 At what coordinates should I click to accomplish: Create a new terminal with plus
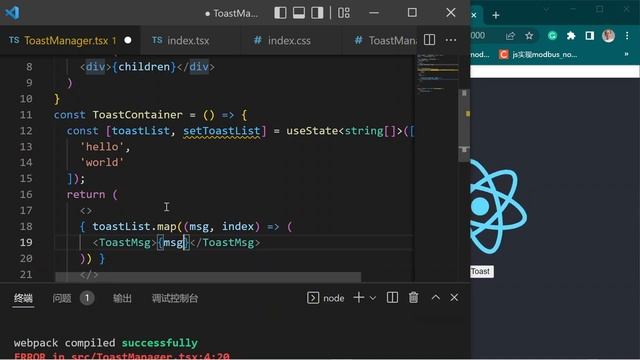coord(359,298)
